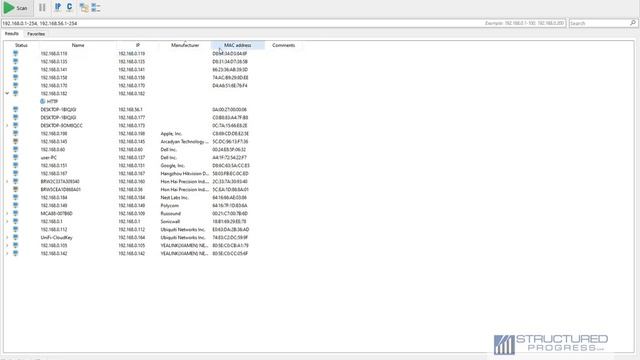Image resolution: width=640 pixels, height=360 pixels.
Task: Click the status icon of 192.168.0.158
Action: tap(16, 78)
